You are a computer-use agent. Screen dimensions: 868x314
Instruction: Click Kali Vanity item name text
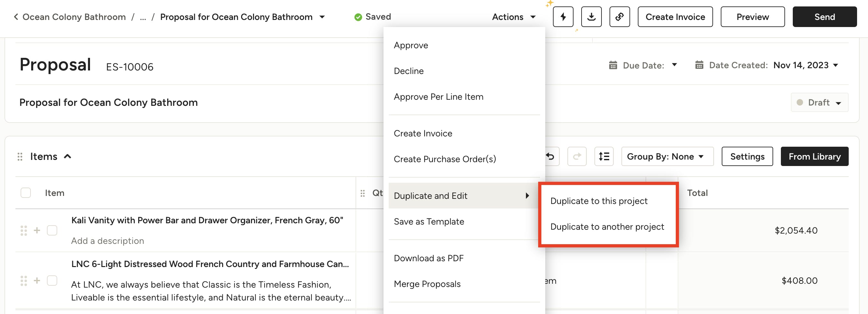click(x=207, y=220)
